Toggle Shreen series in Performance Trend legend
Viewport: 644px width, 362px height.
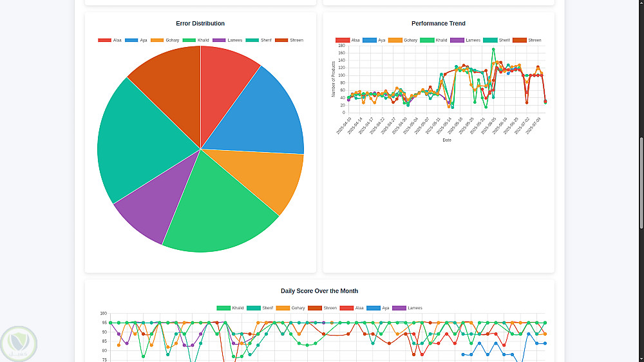(527, 41)
